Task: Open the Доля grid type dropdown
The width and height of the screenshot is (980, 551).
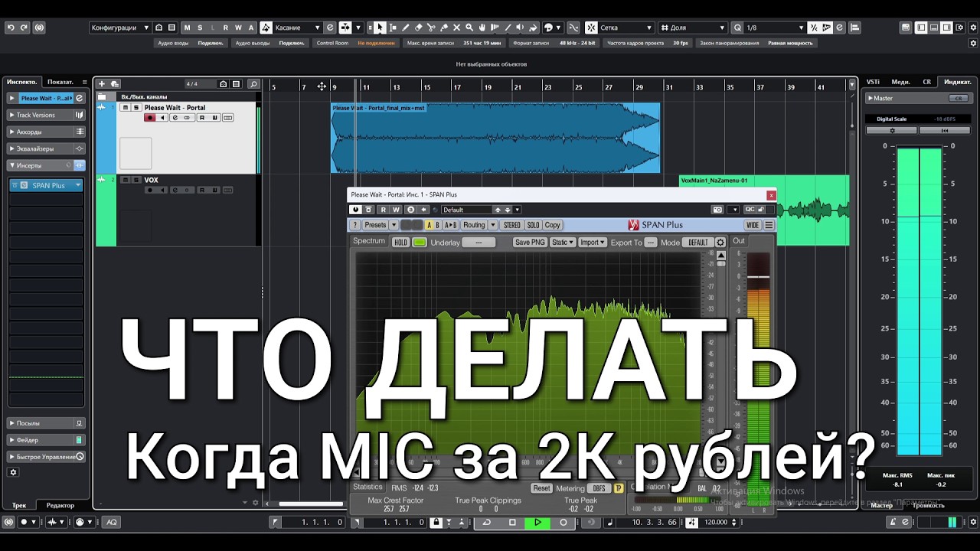Action: (694, 28)
